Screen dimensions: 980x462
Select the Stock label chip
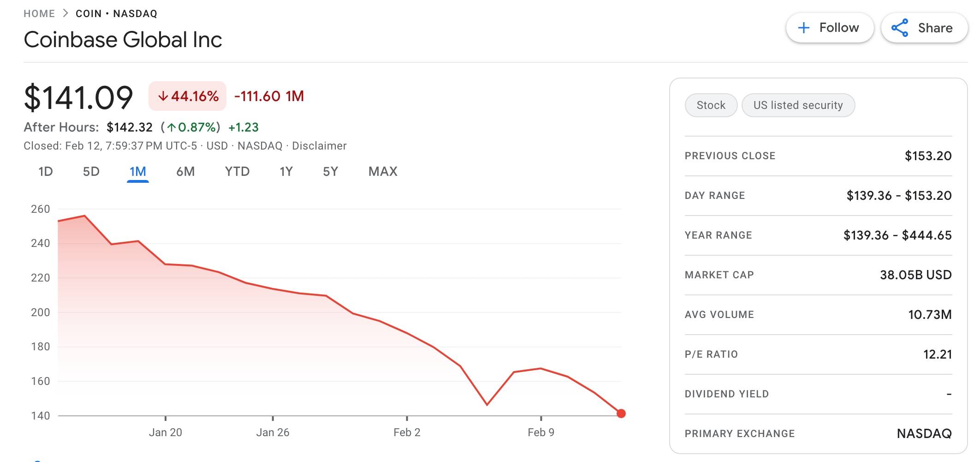[x=711, y=105]
